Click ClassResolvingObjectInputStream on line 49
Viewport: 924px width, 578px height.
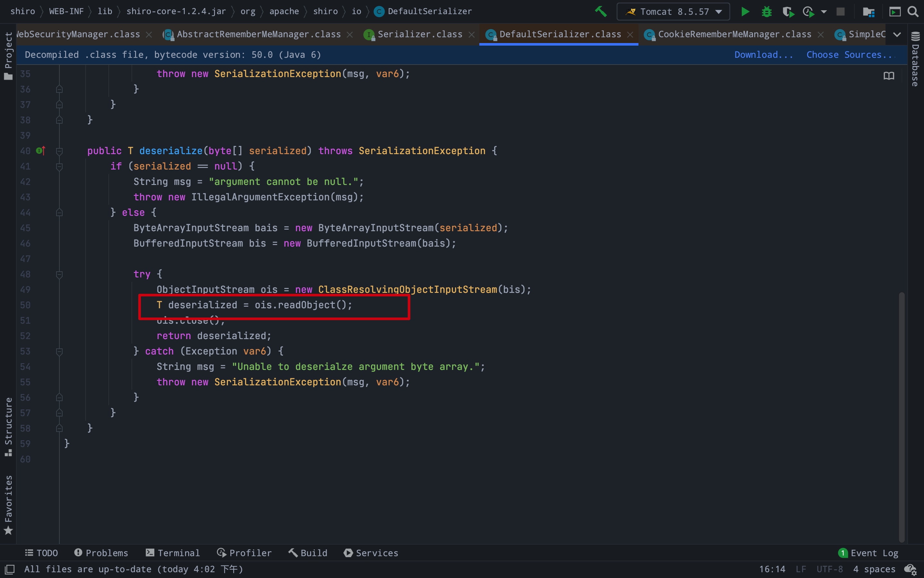pos(407,289)
